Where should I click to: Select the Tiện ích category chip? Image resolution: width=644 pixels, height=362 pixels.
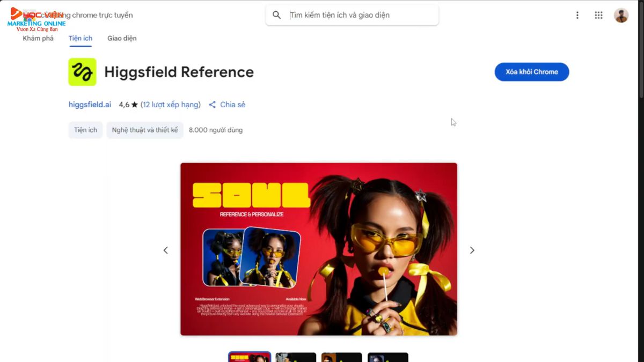pos(85,130)
